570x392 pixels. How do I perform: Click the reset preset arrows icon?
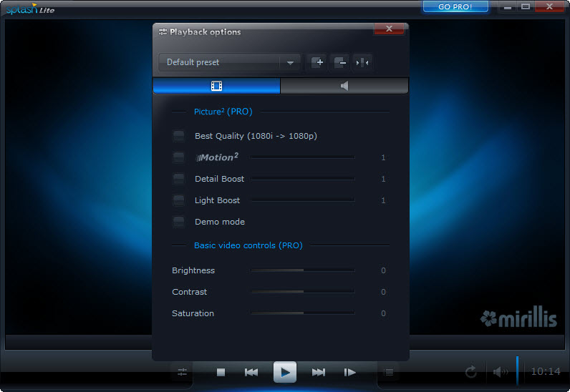(x=362, y=62)
